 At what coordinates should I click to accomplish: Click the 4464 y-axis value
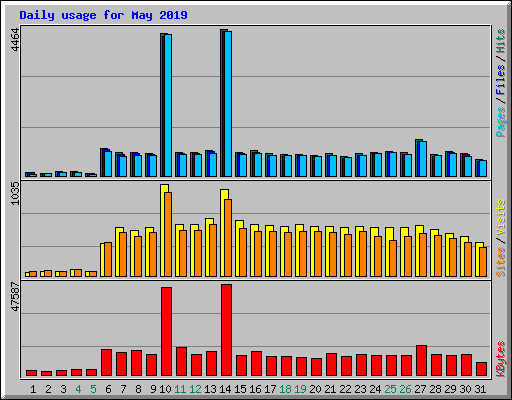[15, 40]
